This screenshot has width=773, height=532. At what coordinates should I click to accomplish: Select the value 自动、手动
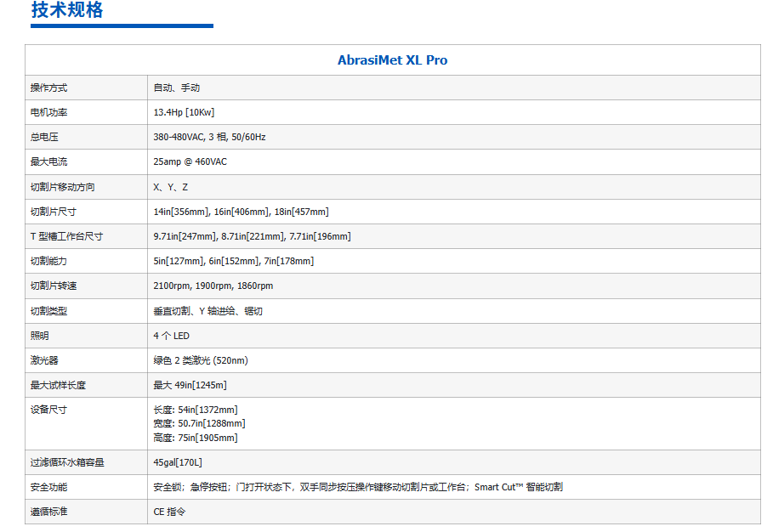coord(177,88)
